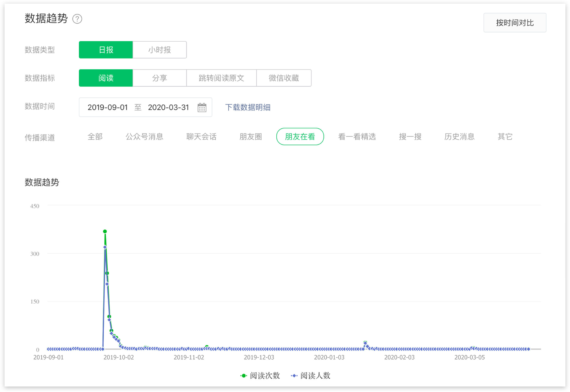570x392 pixels.
Task: Switch to 小时报 data type
Action: tap(159, 50)
